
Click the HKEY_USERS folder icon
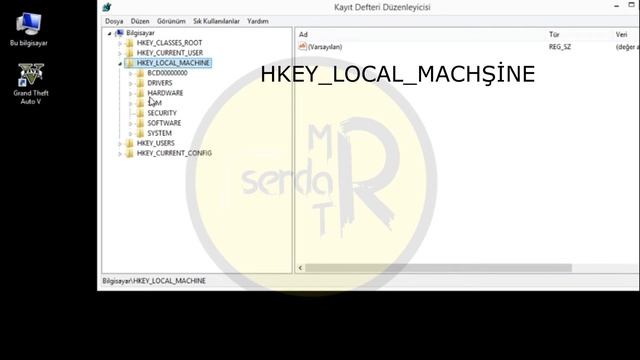coord(130,143)
